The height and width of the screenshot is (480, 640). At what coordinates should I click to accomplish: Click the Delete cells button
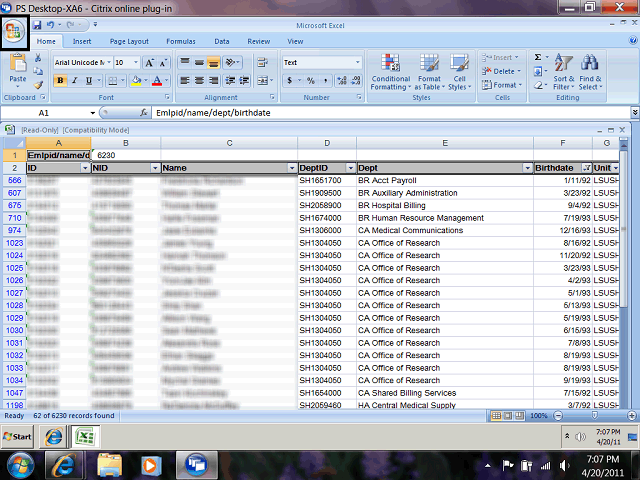(504, 71)
